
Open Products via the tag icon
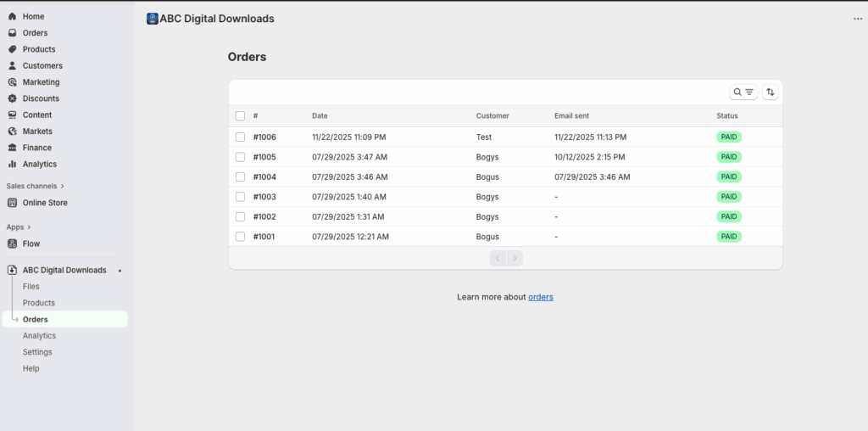pyautogui.click(x=12, y=49)
